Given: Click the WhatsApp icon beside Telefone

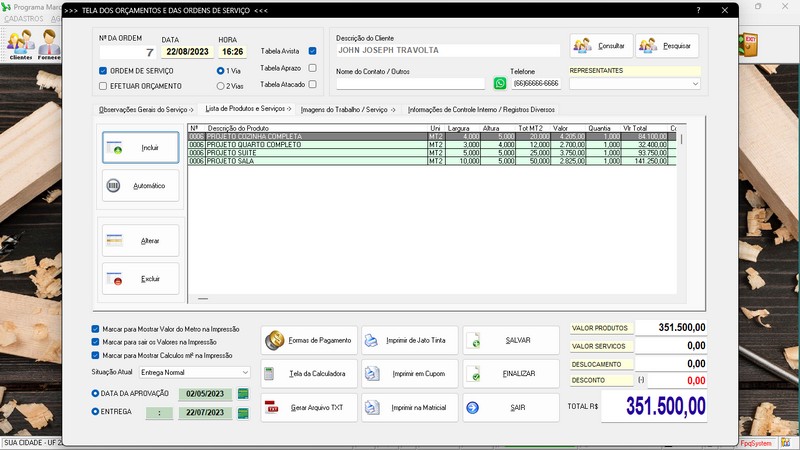Looking at the screenshot, I should click(x=500, y=84).
